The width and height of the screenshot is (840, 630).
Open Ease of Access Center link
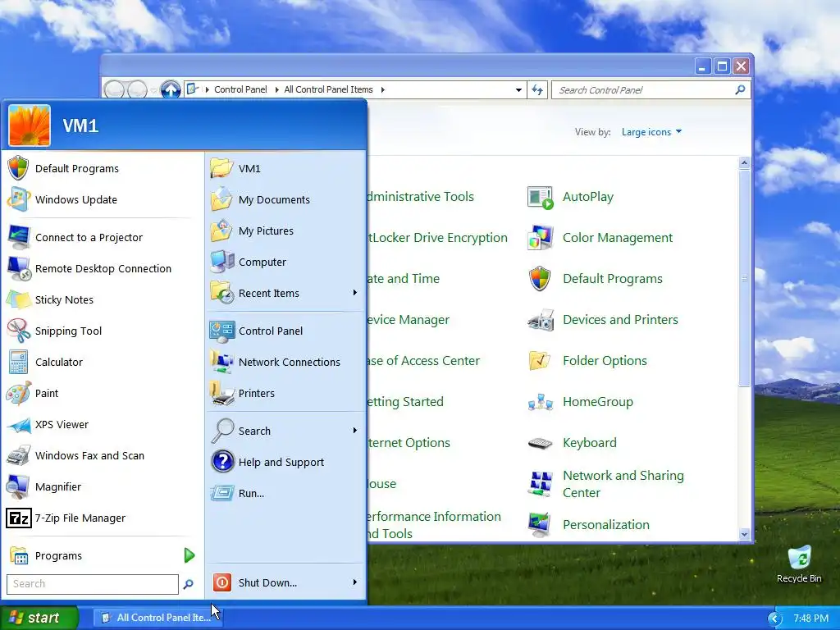point(424,361)
